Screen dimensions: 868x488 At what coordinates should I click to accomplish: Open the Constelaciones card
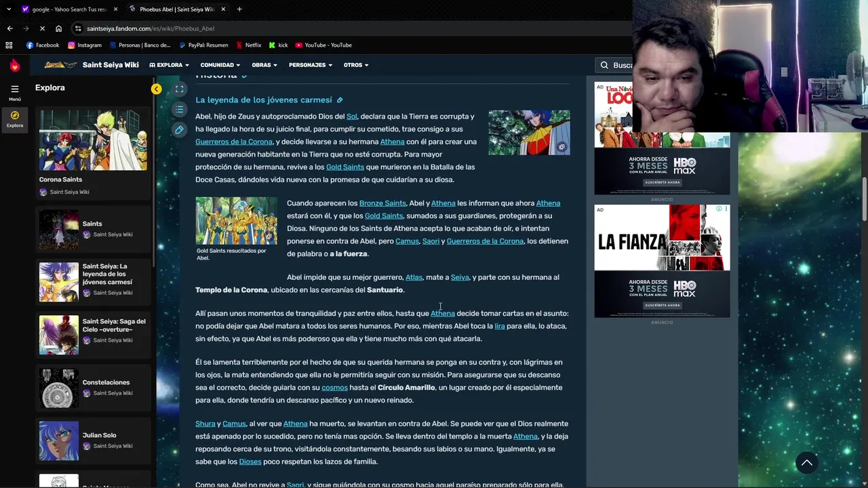pyautogui.click(x=93, y=388)
